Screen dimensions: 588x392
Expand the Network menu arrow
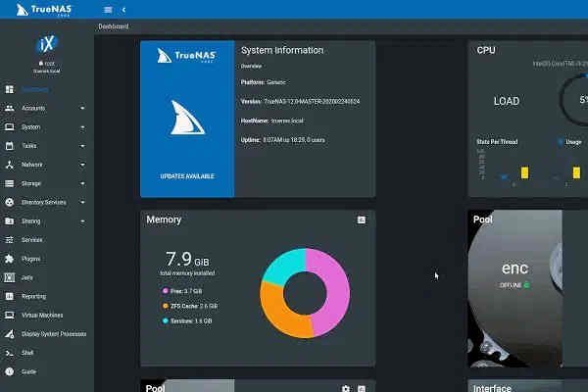coord(82,165)
